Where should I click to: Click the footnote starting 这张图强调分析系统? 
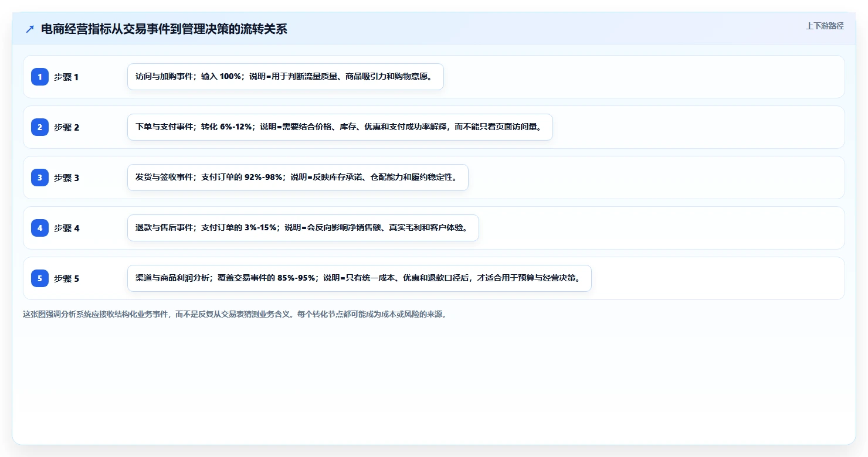point(235,314)
